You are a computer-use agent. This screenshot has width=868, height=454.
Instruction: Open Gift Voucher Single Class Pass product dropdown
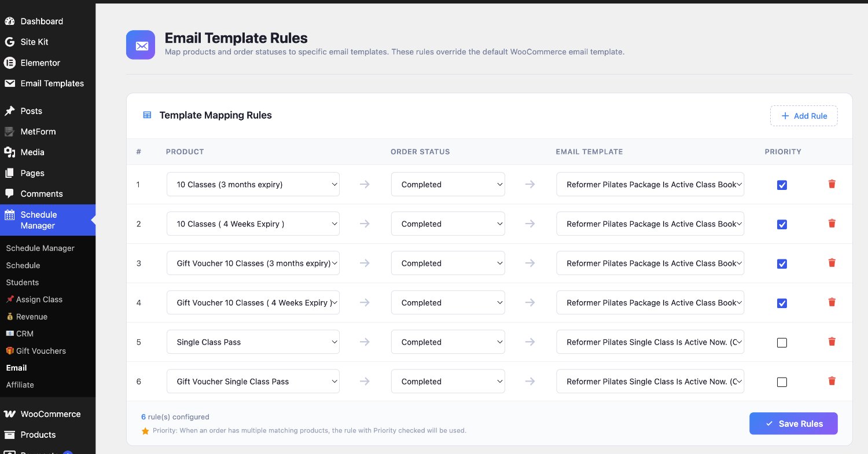pos(253,381)
